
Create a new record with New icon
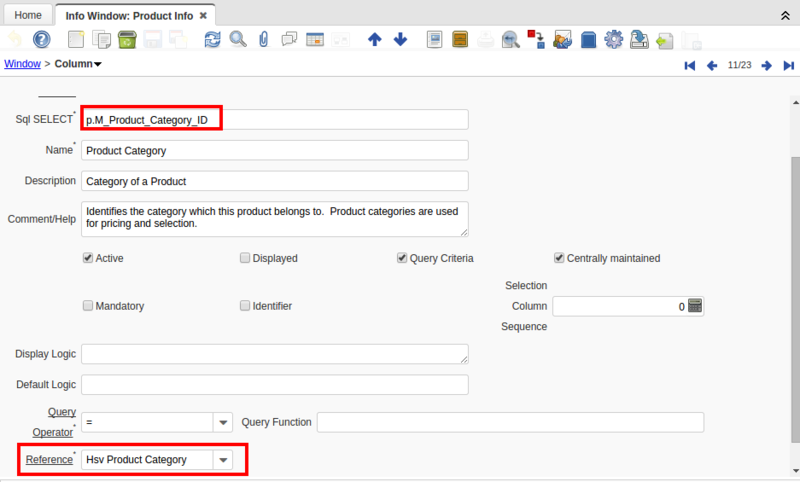point(76,40)
